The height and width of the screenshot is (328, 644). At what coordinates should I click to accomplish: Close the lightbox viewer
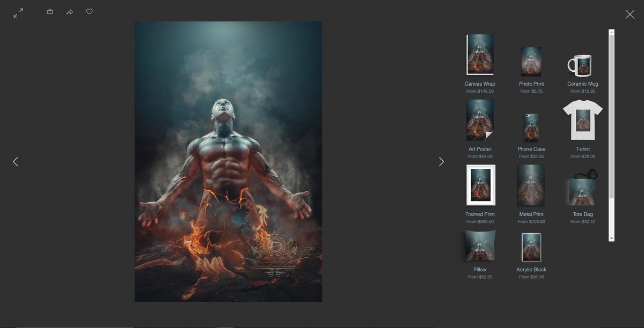(630, 14)
